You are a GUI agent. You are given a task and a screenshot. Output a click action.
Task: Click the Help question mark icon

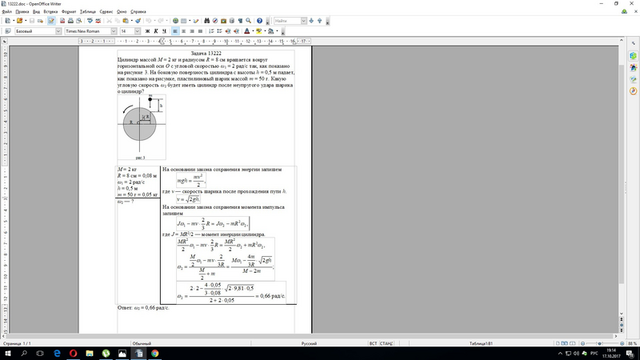click(259, 21)
